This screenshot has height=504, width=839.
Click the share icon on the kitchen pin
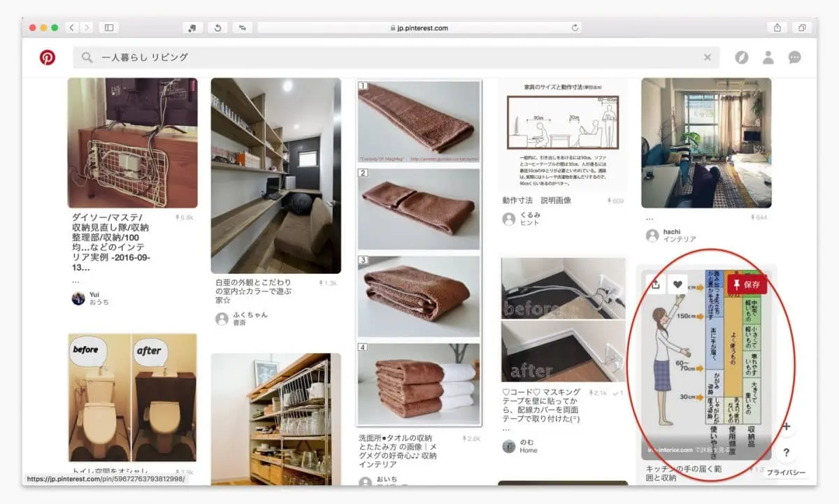tap(655, 284)
